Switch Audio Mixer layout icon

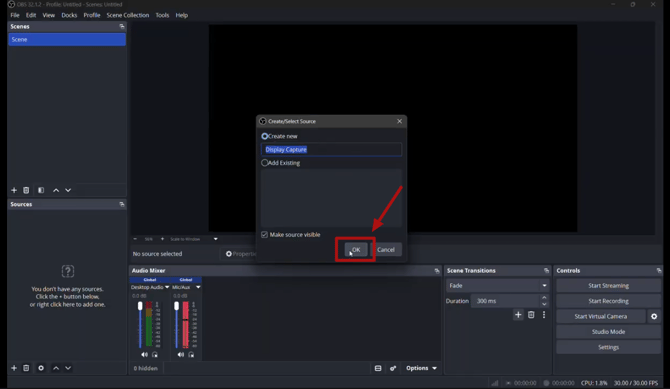point(378,368)
